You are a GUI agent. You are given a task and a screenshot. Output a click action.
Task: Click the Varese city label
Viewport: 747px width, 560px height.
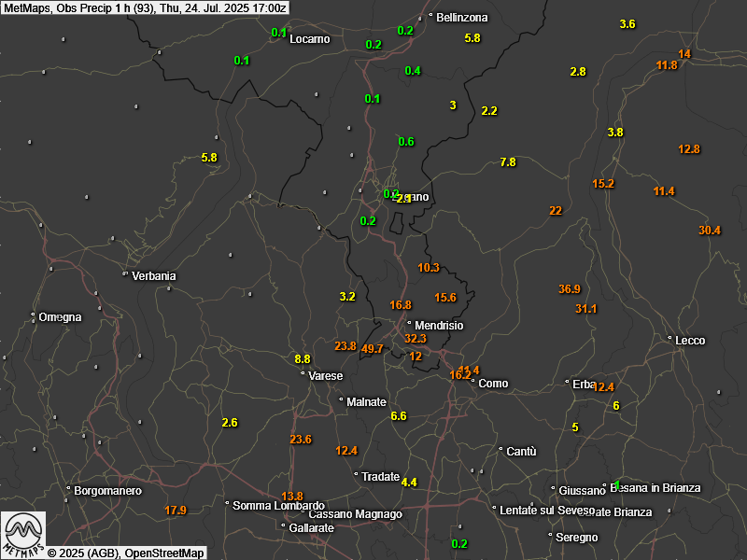point(325,376)
